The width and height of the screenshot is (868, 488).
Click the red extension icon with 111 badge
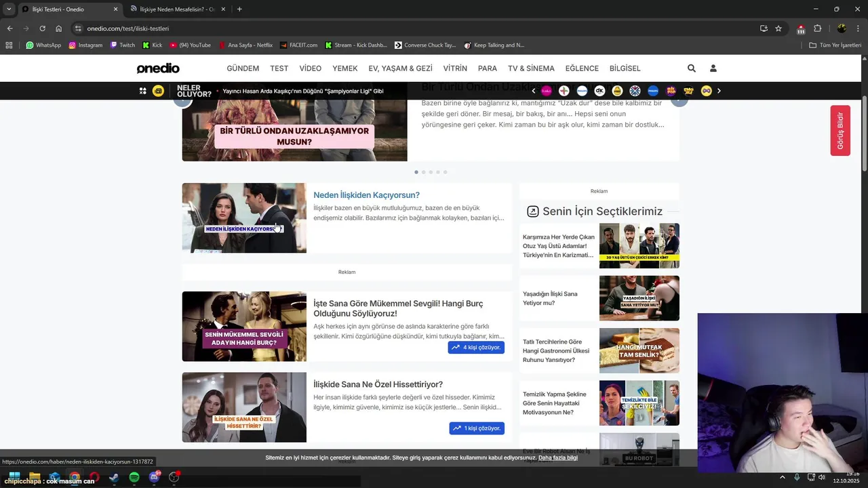(x=801, y=29)
